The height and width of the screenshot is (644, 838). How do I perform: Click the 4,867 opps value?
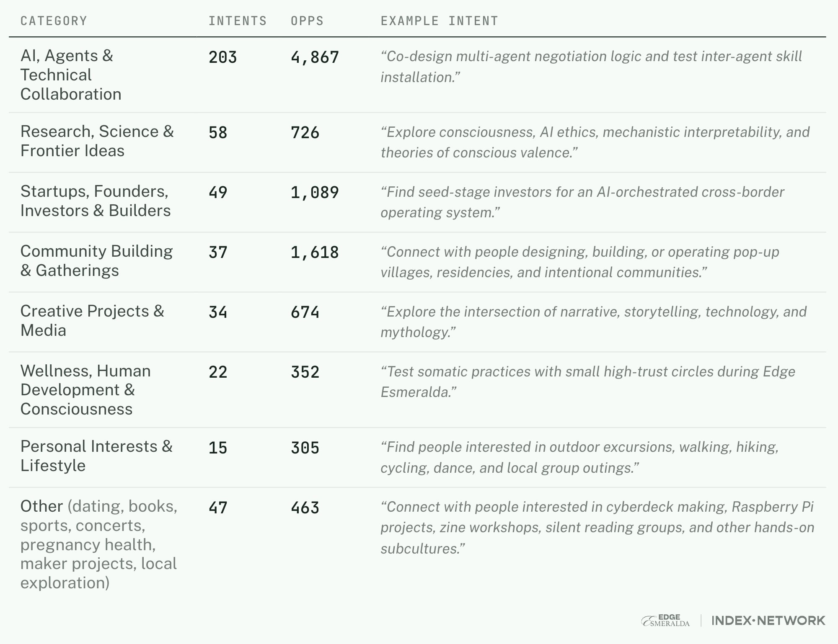click(x=315, y=57)
